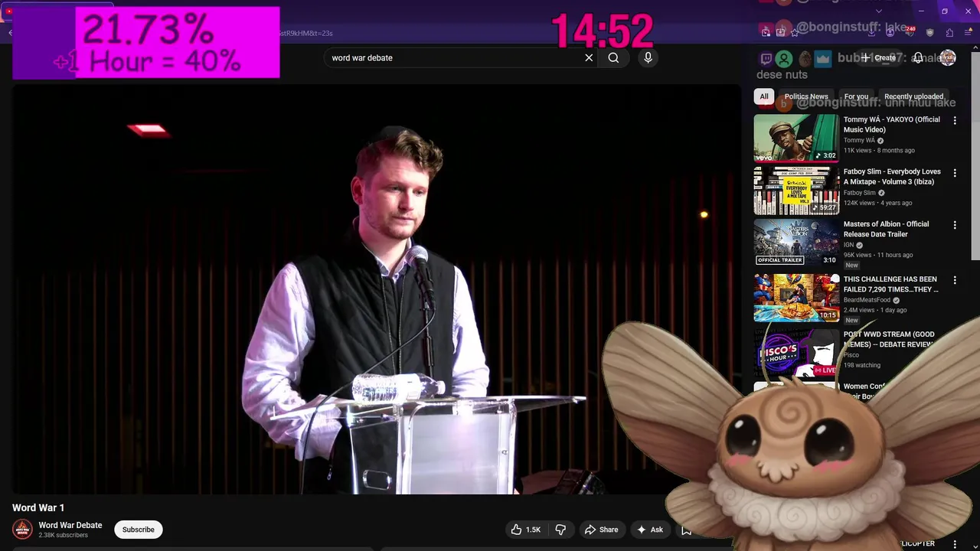Click the Twitch extension icon
Screen dimensions: 980x551
point(766,58)
